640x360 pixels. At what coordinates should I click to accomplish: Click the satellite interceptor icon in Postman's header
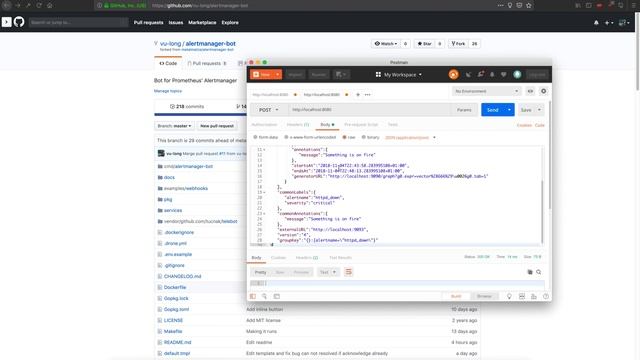[x=468, y=74]
